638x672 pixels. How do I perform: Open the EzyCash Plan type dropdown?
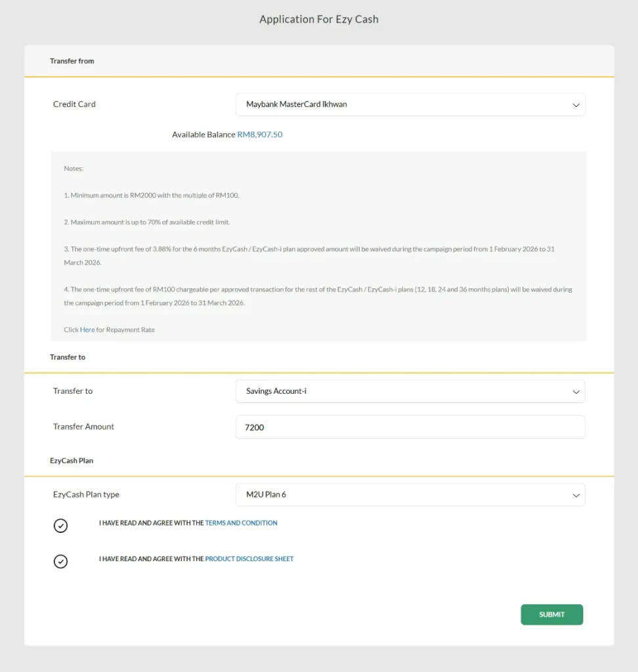[410, 495]
